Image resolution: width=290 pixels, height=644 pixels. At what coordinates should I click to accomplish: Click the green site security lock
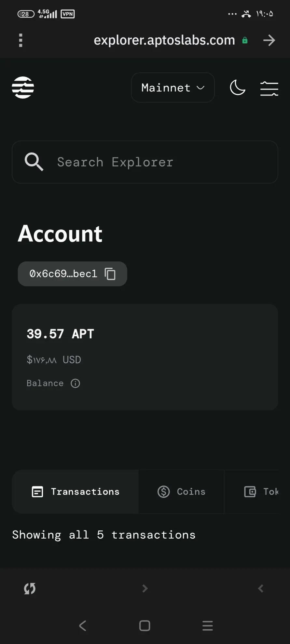[x=245, y=40]
